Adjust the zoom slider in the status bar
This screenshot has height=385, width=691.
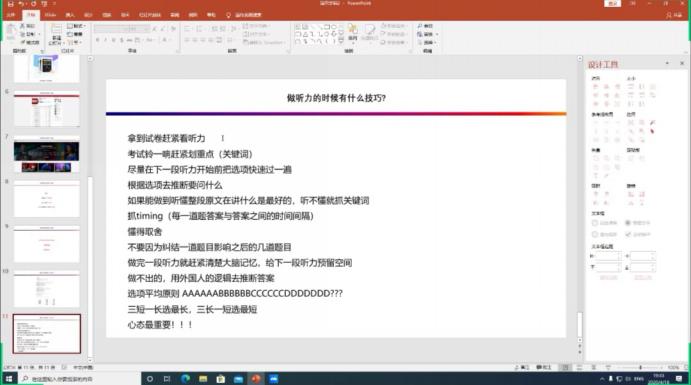click(x=640, y=367)
